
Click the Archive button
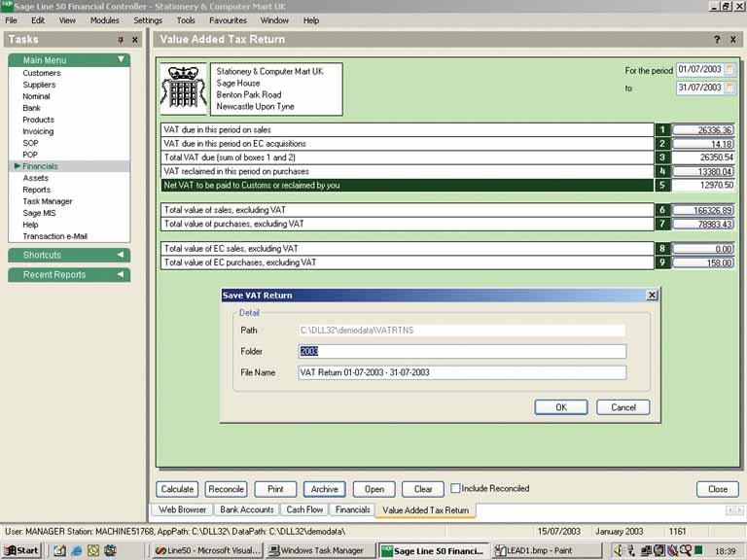[325, 489]
